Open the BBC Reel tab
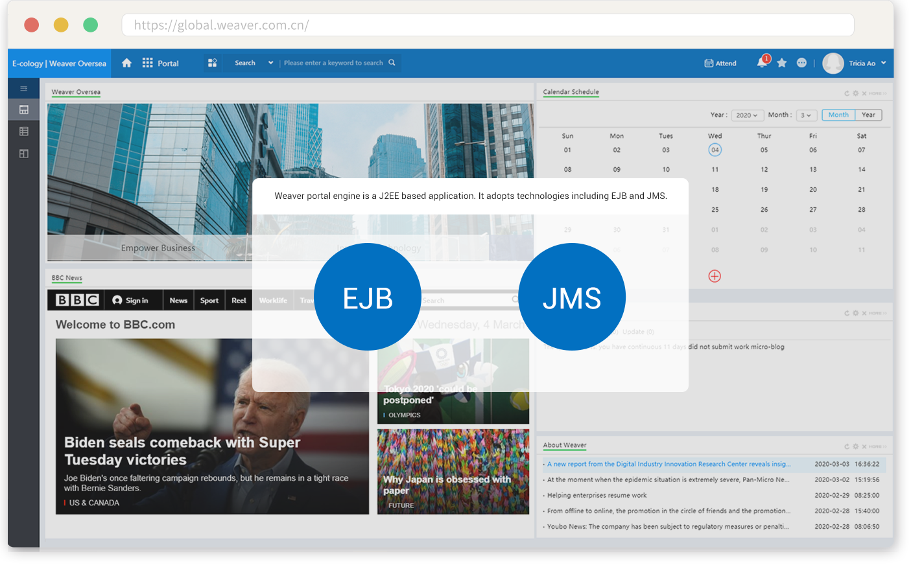Screen dimensions: 924x567 coord(239,301)
